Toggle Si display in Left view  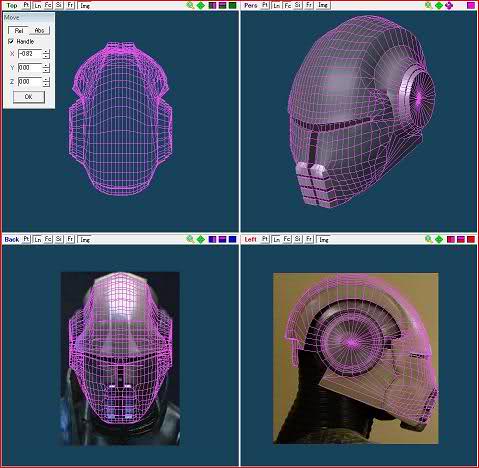[298, 239]
